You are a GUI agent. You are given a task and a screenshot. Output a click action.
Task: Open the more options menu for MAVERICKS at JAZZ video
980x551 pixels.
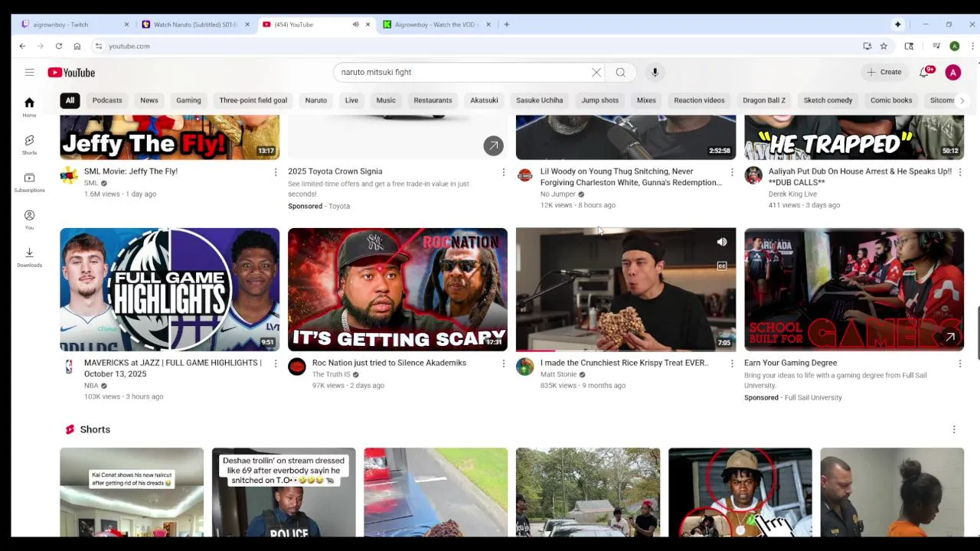point(276,364)
